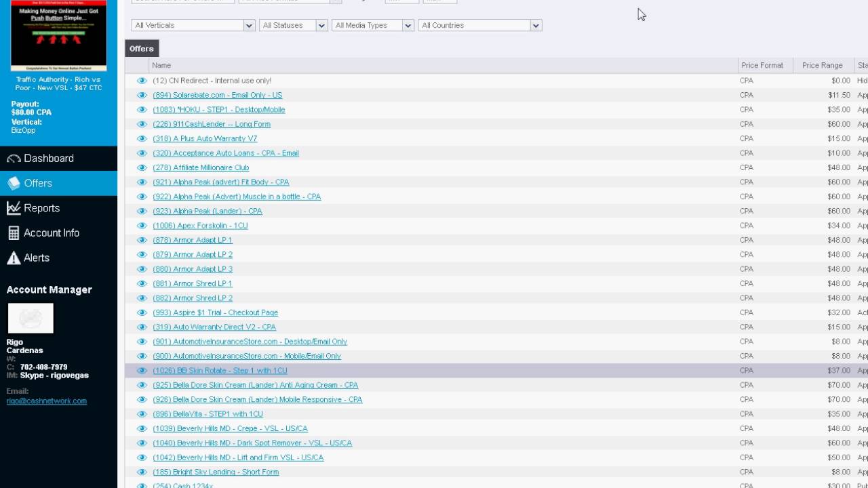Preview Armor Adapt LP 3 eye icon
The width and height of the screenshot is (868, 488).
click(x=142, y=269)
